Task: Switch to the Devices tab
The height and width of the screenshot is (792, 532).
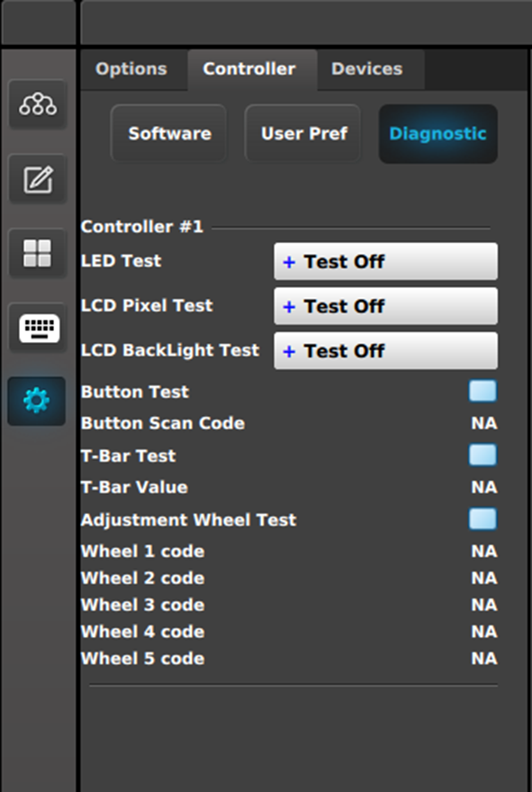Action: 367,69
